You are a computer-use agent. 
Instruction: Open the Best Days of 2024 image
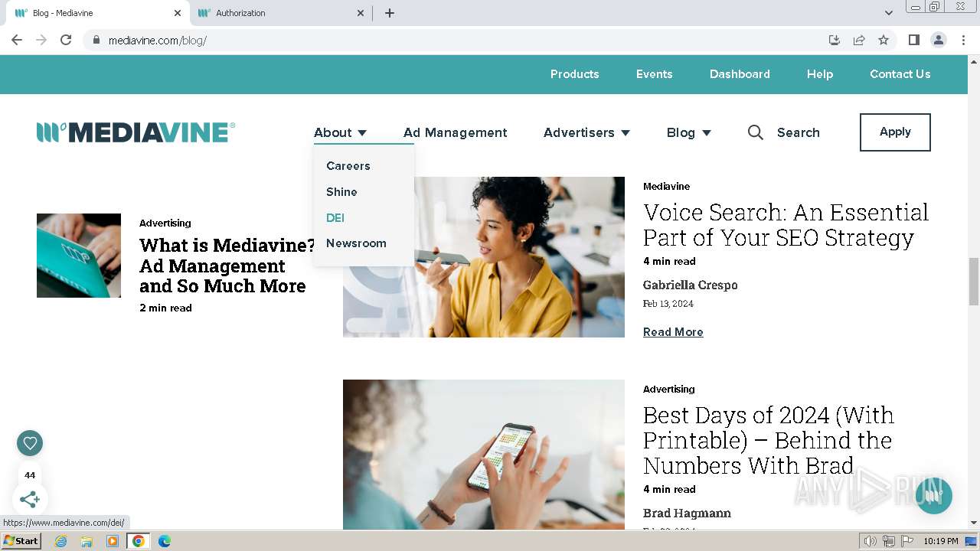click(x=484, y=455)
